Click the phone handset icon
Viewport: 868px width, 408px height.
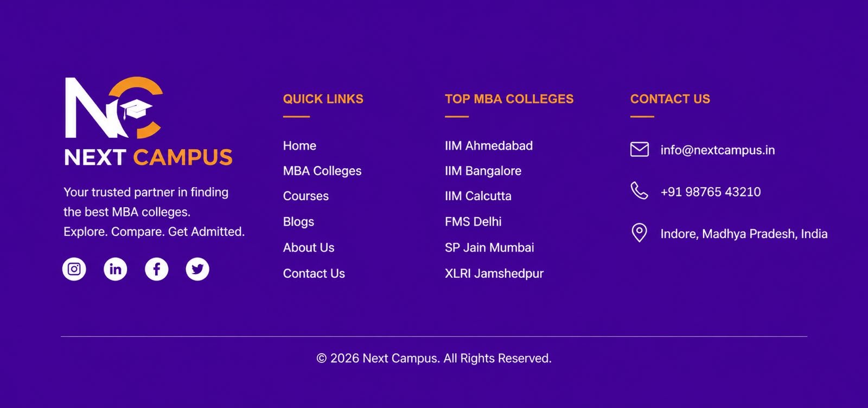pyautogui.click(x=640, y=191)
